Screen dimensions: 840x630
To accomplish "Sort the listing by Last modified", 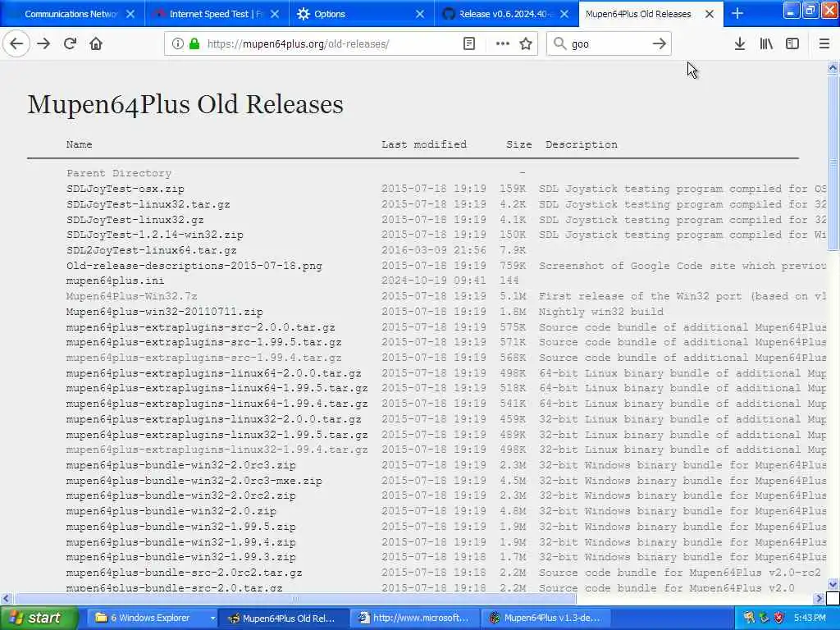I will click(x=424, y=144).
